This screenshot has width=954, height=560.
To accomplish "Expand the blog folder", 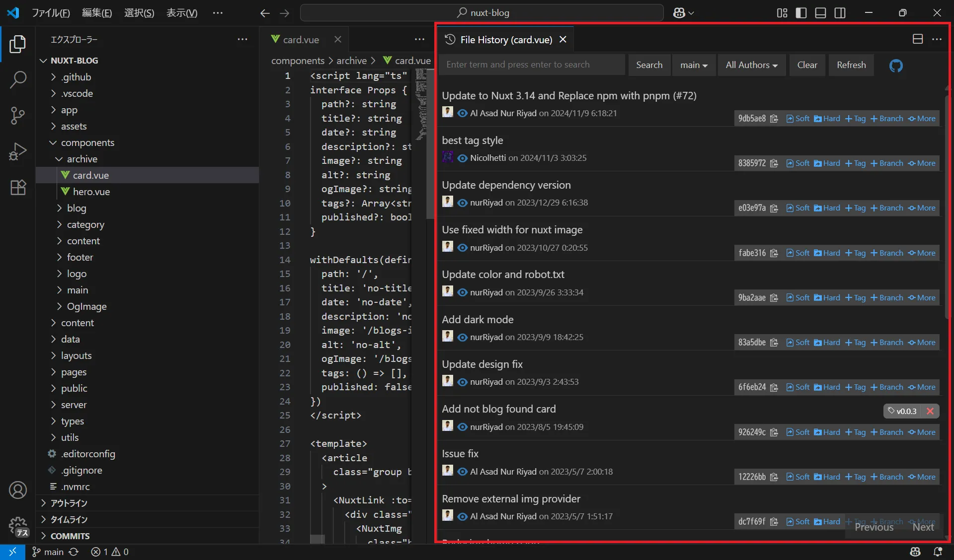I will click(77, 208).
